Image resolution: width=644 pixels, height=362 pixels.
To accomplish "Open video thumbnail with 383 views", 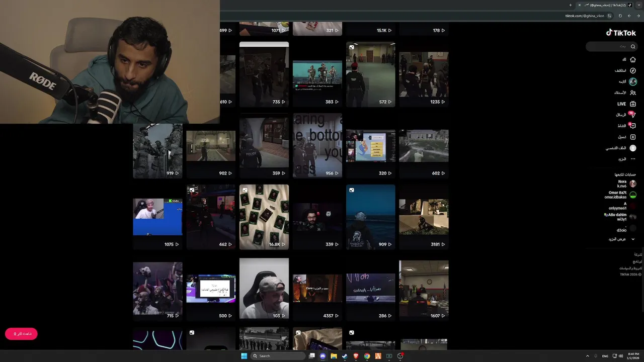I will tap(317, 74).
